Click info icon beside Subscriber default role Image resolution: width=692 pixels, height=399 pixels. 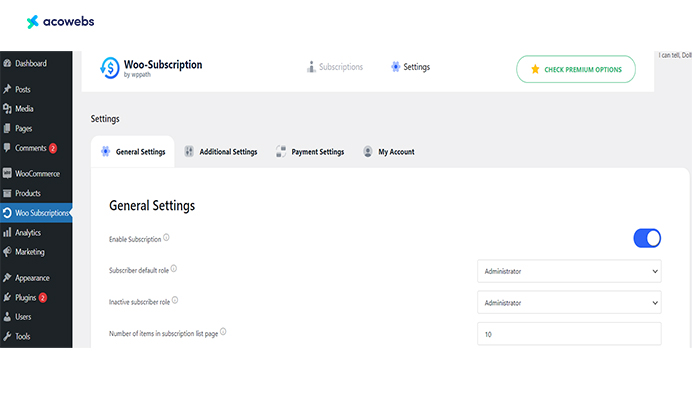pyautogui.click(x=174, y=268)
